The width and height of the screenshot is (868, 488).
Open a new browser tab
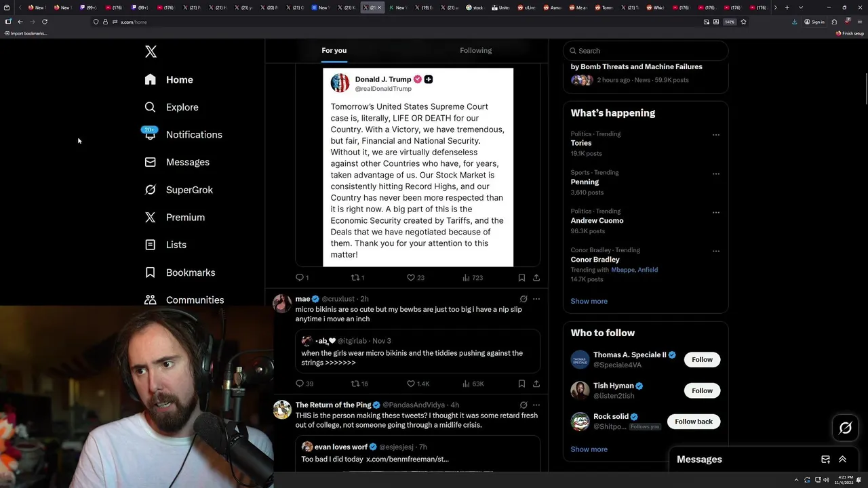[787, 7]
